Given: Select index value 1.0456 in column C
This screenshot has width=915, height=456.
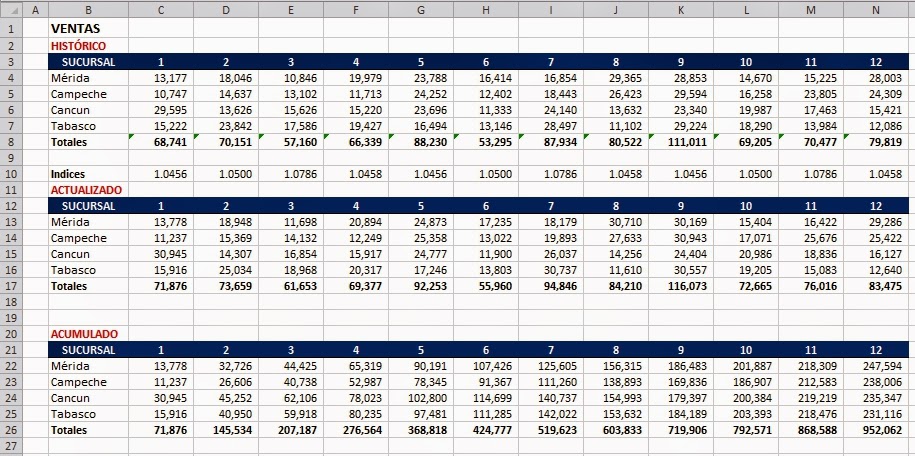Looking at the screenshot, I should pos(161,174).
